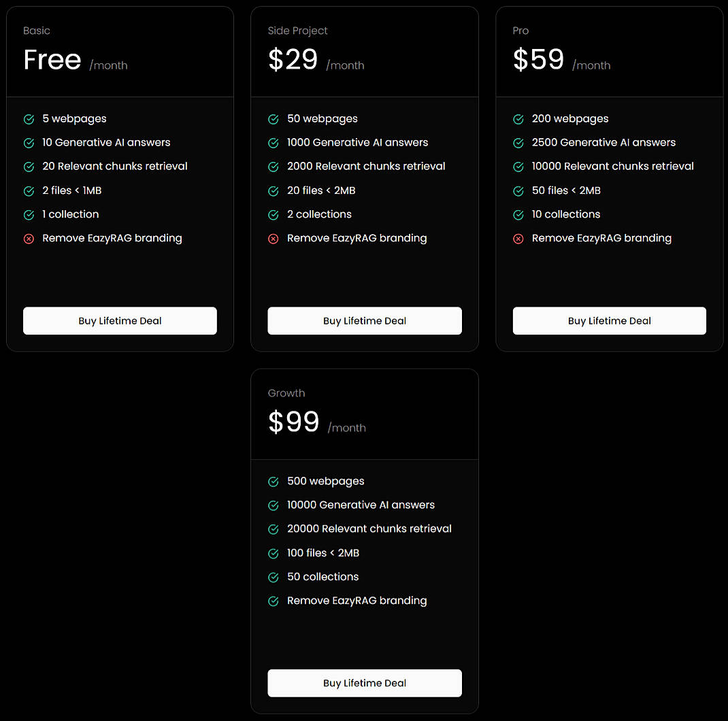Select the Basic plan header
The width and height of the screenshot is (728, 721).
37,31
